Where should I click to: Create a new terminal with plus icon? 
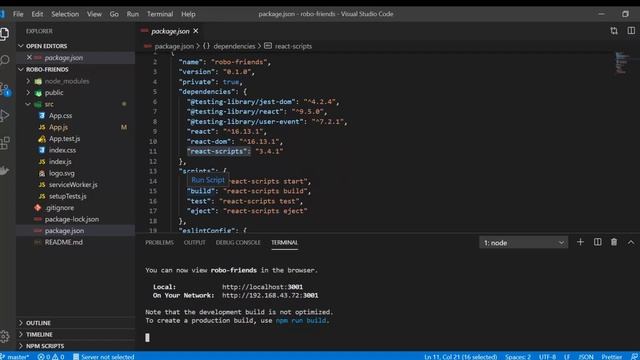pos(580,242)
